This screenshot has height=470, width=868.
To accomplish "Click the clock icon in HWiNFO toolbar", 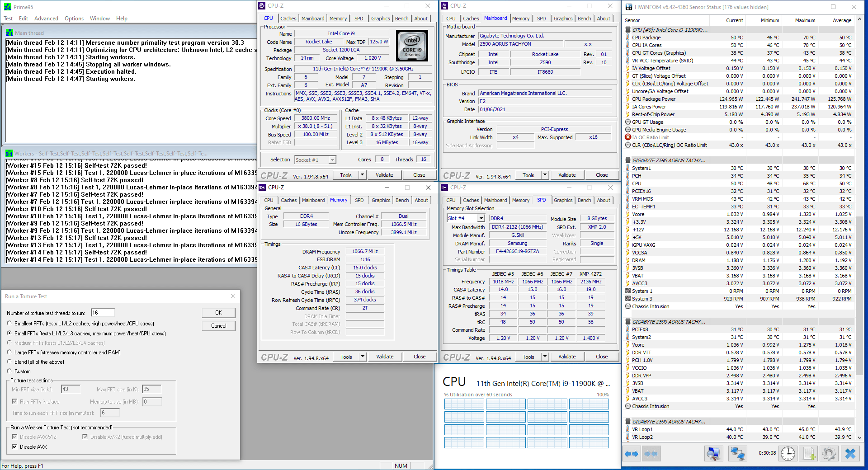I will (787, 454).
